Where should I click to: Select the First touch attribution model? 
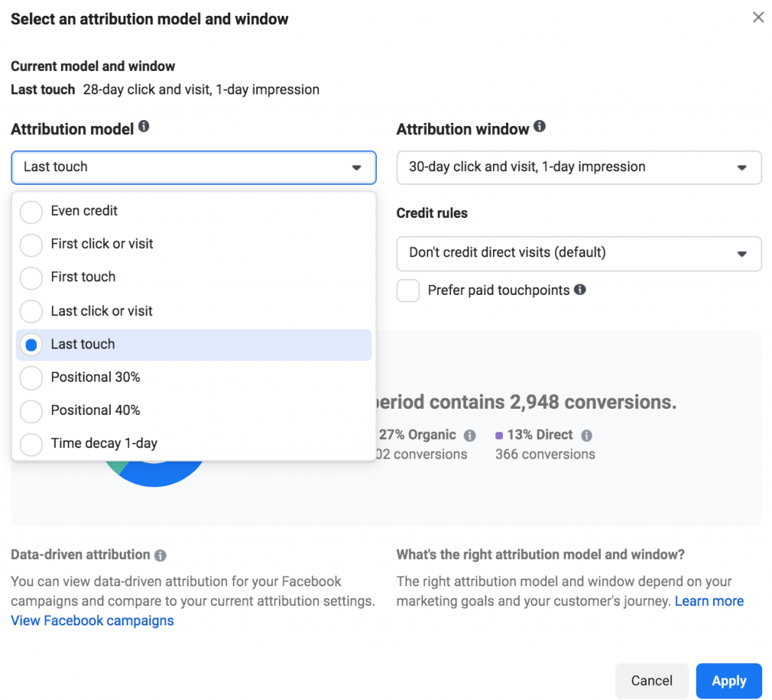coord(83,278)
